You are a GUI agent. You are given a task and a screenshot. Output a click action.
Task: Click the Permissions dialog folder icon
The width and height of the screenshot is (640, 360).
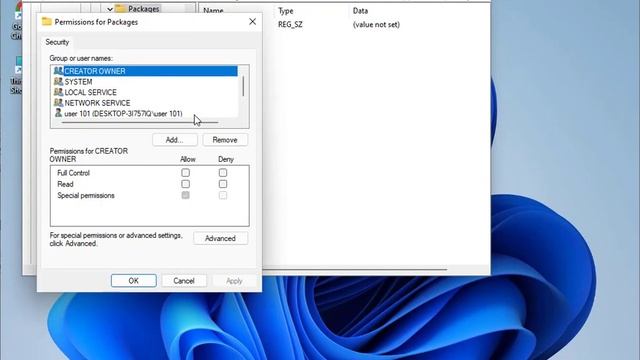[x=47, y=22]
